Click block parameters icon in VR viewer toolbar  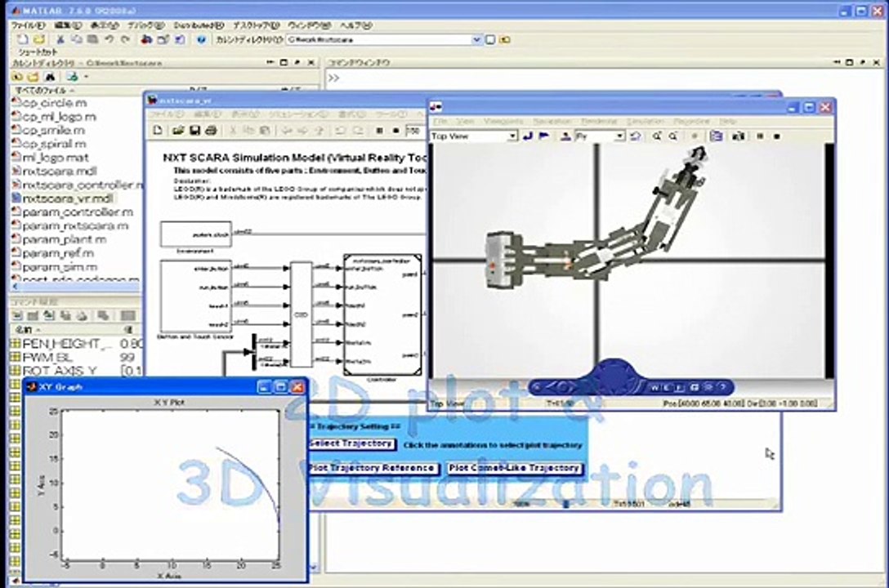(x=717, y=136)
